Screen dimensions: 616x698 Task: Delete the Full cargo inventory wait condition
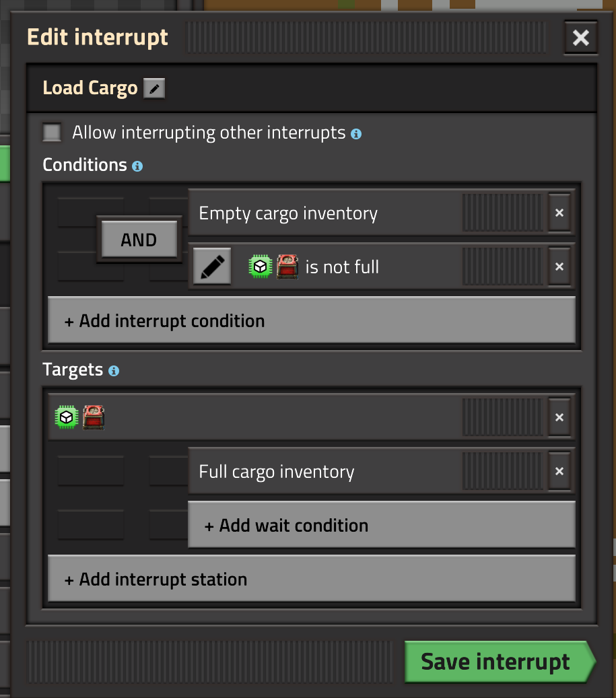[x=559, y=471]
